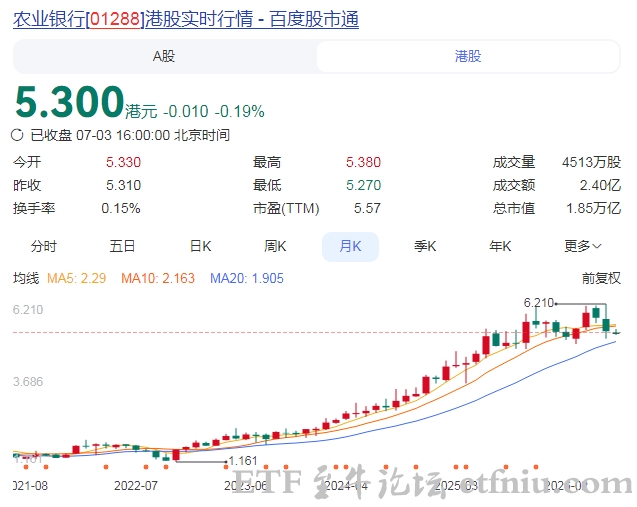Screen dimensions: 637x507
Task: Click the 最高 value 5.380
Action: tap(363, 162)
